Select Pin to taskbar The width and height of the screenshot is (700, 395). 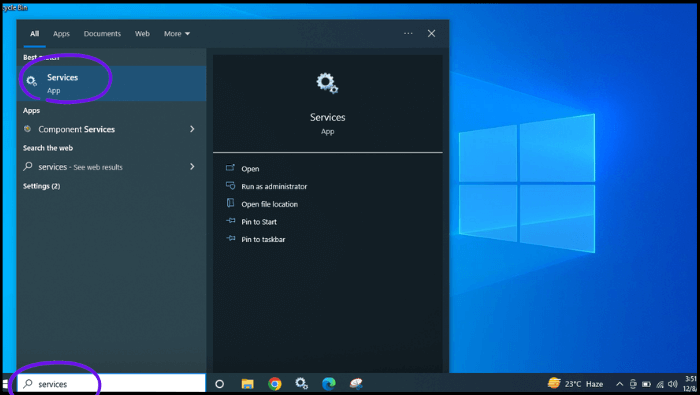(263, 240)
